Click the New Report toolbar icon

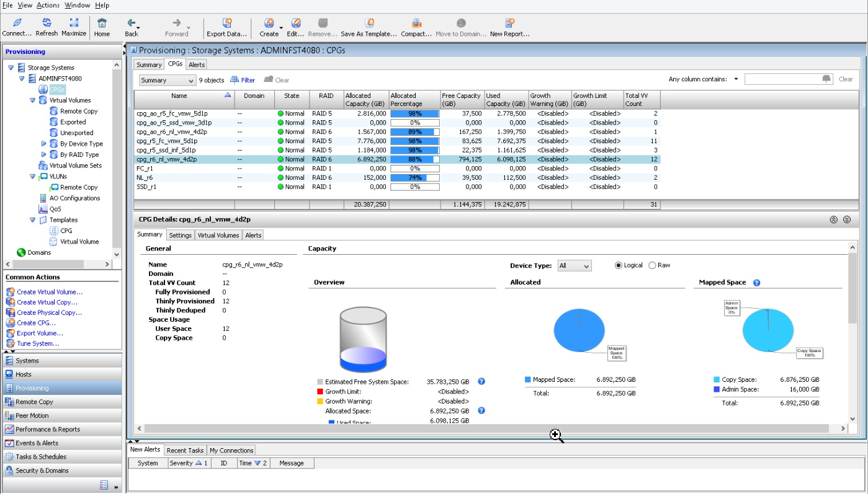[x=509, y=23]
